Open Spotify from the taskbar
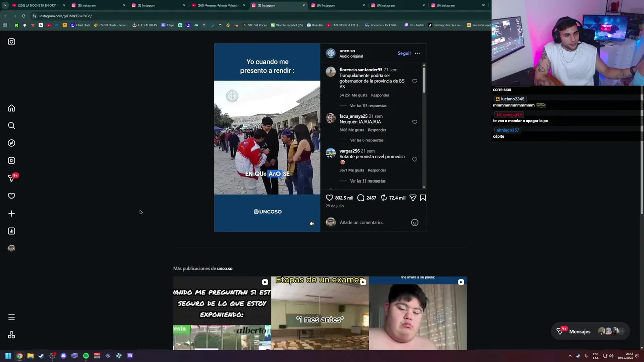 pos(86,356)
